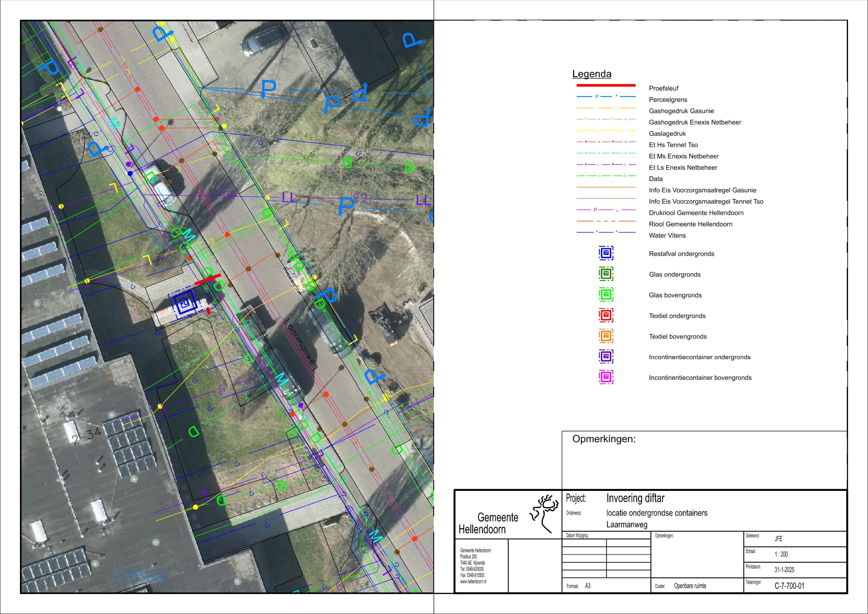Click the Glas bovengronds legend icon
Viewport: 868px width, 614px height.
[606, 294]
